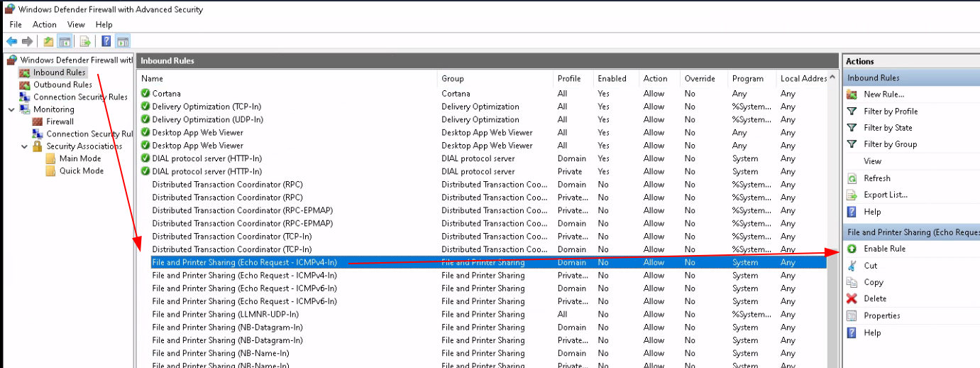Screen dimensions: 980x368
Task: Click the Copy icon in Actions pane
Action: click(852, 282)
